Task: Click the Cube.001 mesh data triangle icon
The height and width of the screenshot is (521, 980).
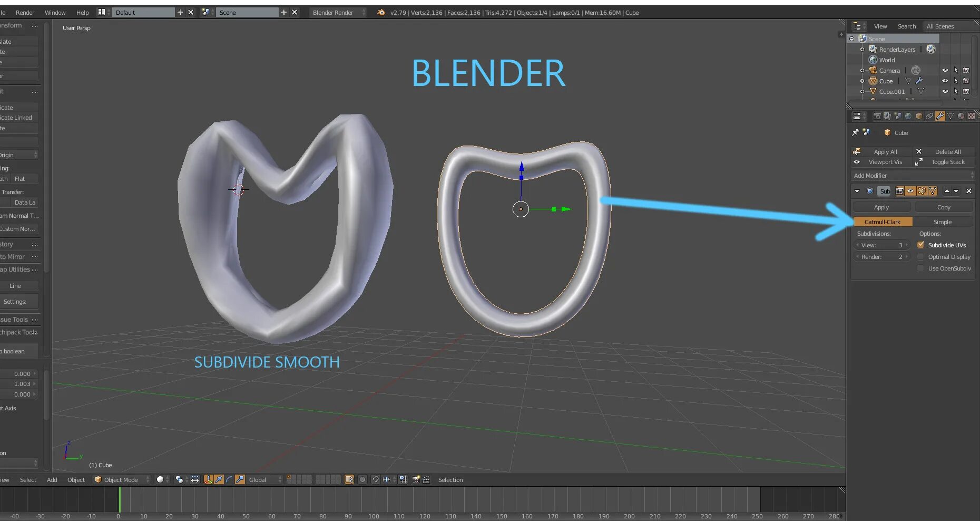Action: click(x=920, y=91)
